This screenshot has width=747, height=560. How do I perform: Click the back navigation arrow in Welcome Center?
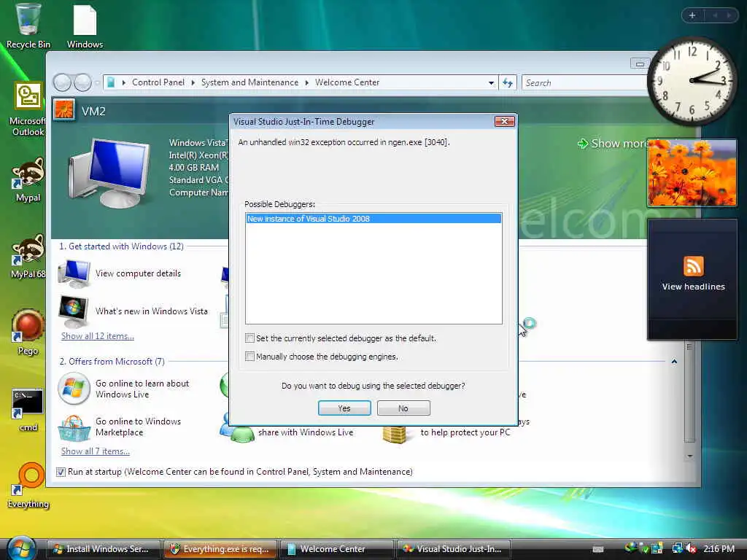[x=62, y=82]
